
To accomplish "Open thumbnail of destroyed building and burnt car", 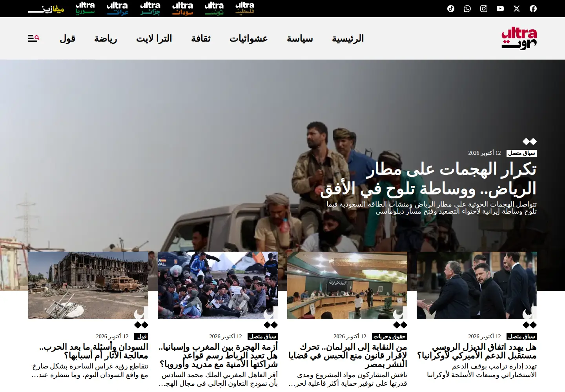I will click(x=88, y=285).
